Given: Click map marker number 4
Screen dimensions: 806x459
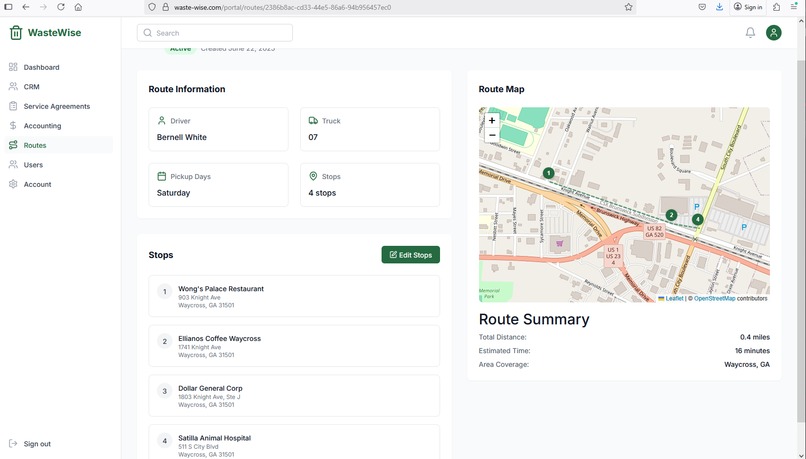Looking at the screenshot, I should pos(697,219).
